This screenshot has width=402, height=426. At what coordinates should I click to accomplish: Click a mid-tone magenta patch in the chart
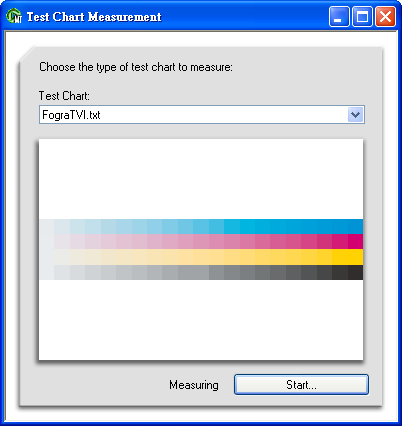click(x=201, y=241)
